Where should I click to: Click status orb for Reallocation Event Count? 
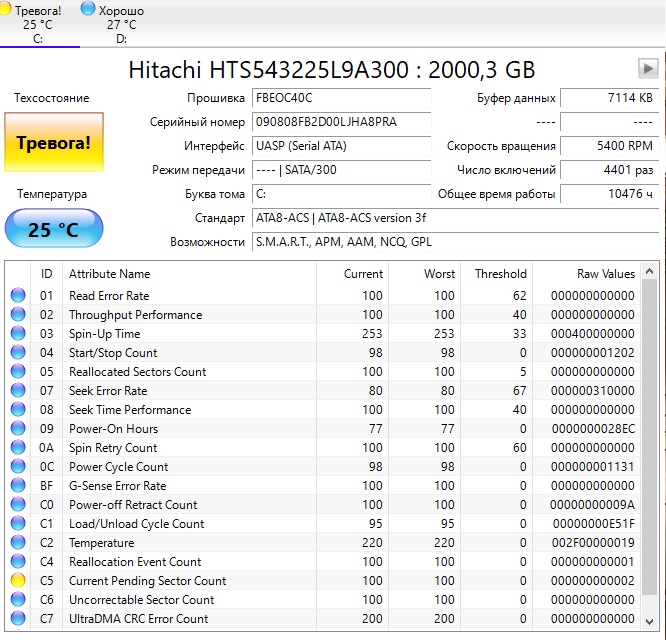pos(18,561)
